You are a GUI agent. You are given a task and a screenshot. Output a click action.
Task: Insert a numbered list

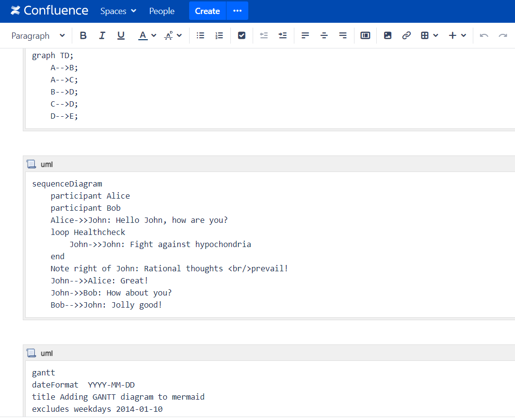coord(219,35)
